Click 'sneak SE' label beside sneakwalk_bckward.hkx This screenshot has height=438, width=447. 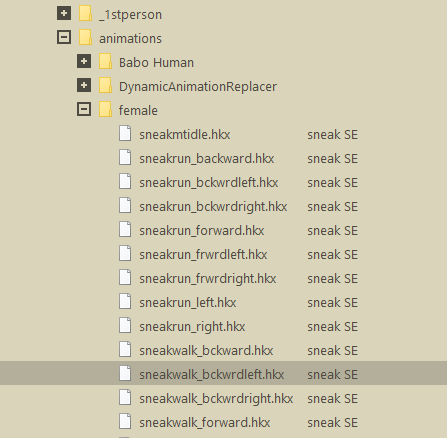332,351
